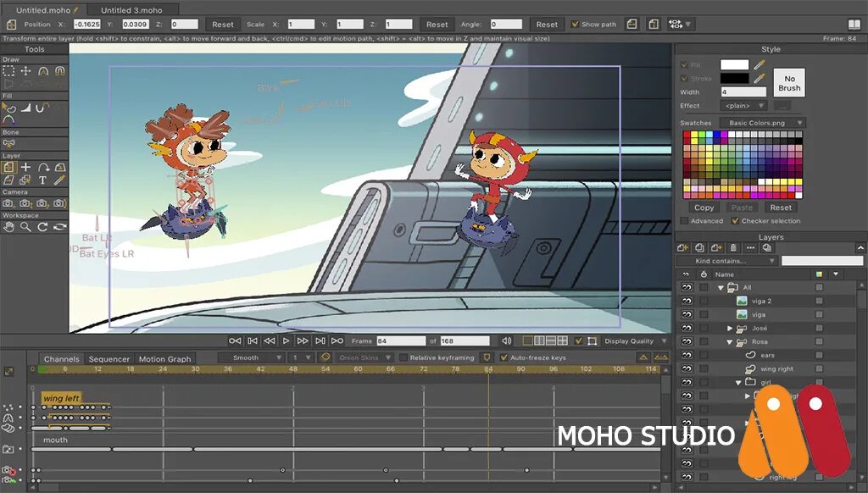Open the Smooth interpolation dropdown
868x493 pixels.
[251, 357]
